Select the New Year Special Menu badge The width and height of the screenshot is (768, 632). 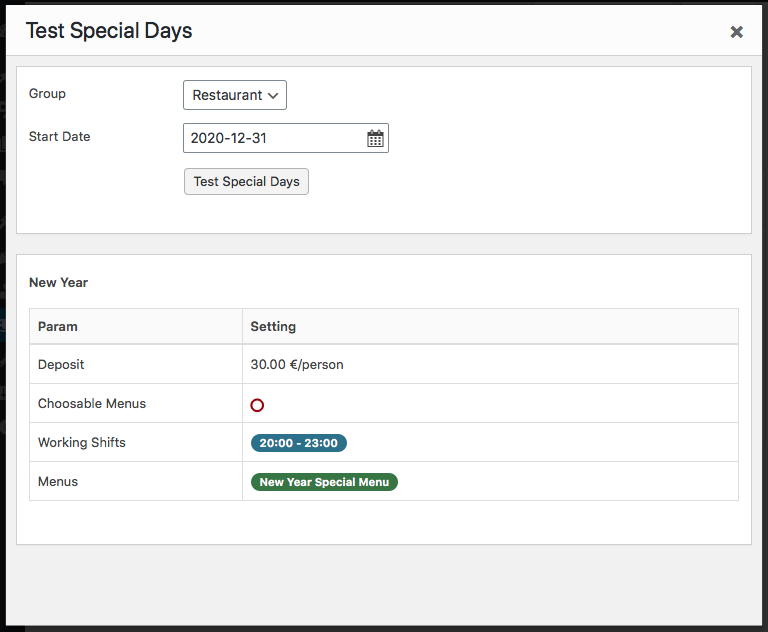tap(324, 482)
